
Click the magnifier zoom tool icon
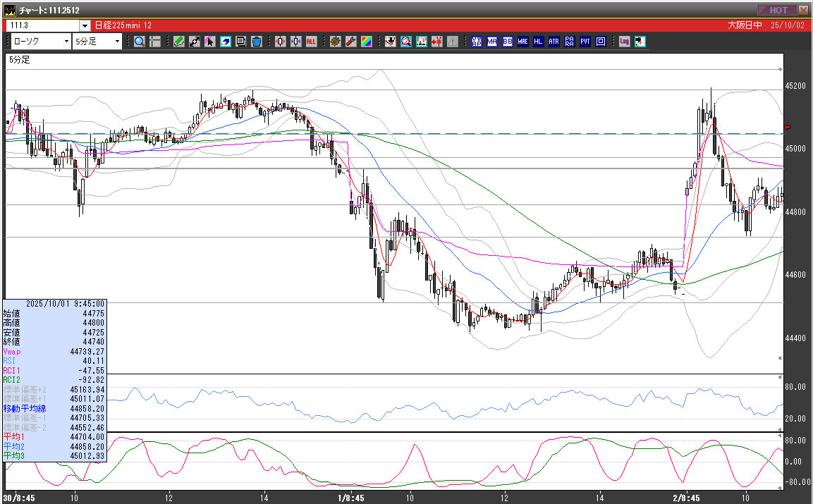[x=140, y=42]
